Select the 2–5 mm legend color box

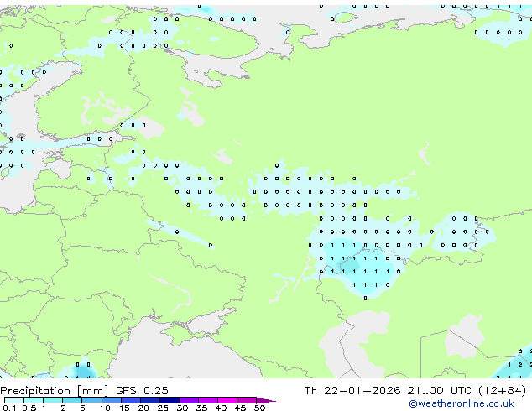(72, 400)
